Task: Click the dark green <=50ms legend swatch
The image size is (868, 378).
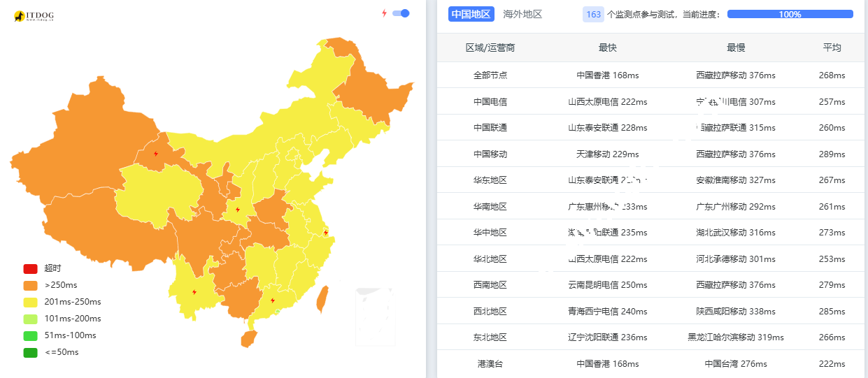Action: pyautogui.click(x=30, y=352)
